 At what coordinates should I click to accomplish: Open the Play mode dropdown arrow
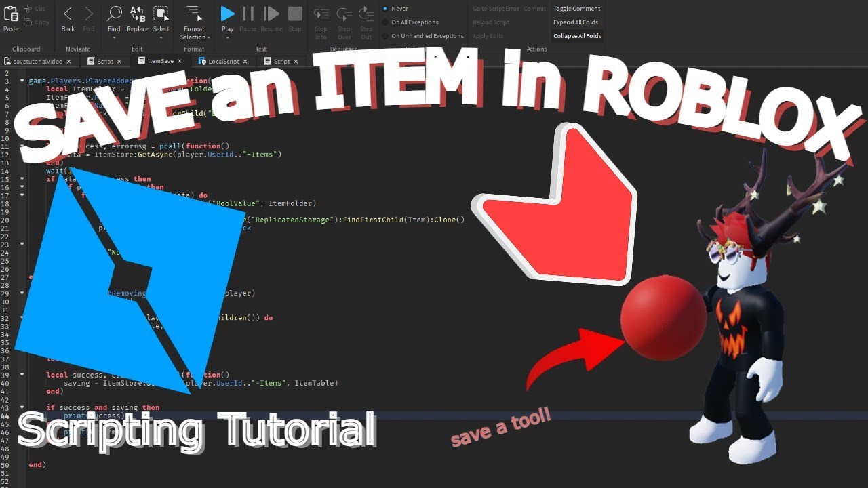[228, 37]
